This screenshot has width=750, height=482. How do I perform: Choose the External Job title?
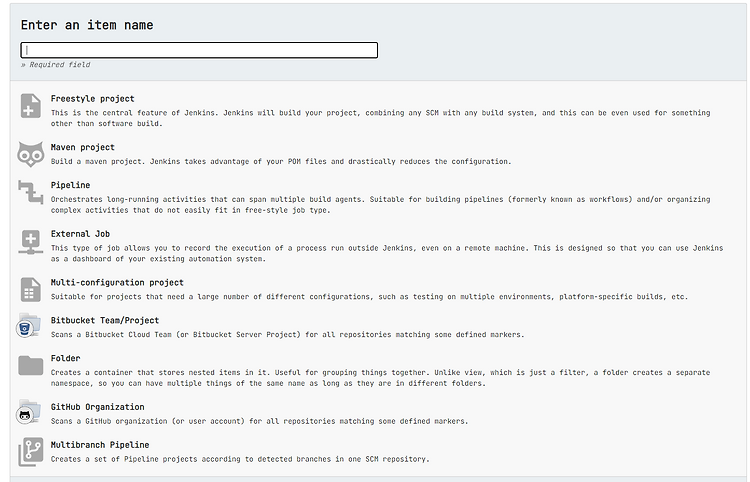click(80, 234)
